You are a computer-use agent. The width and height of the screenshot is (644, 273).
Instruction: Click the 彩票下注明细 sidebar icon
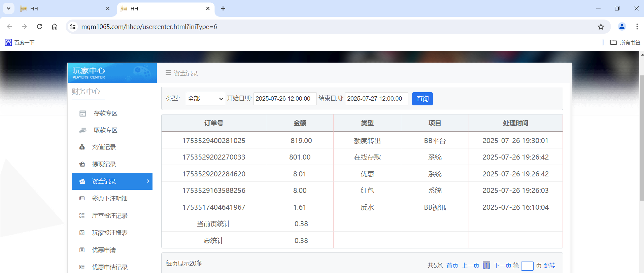point(82,199)
